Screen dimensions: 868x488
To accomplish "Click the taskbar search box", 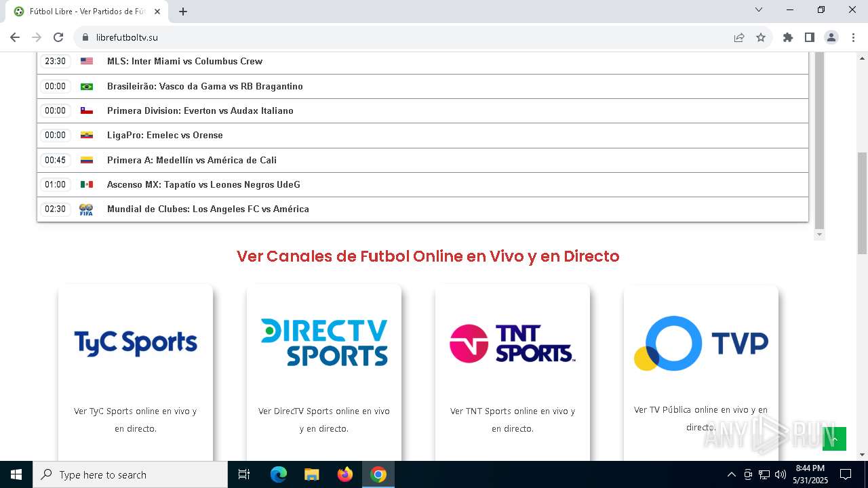I will [x=130, y=474].
